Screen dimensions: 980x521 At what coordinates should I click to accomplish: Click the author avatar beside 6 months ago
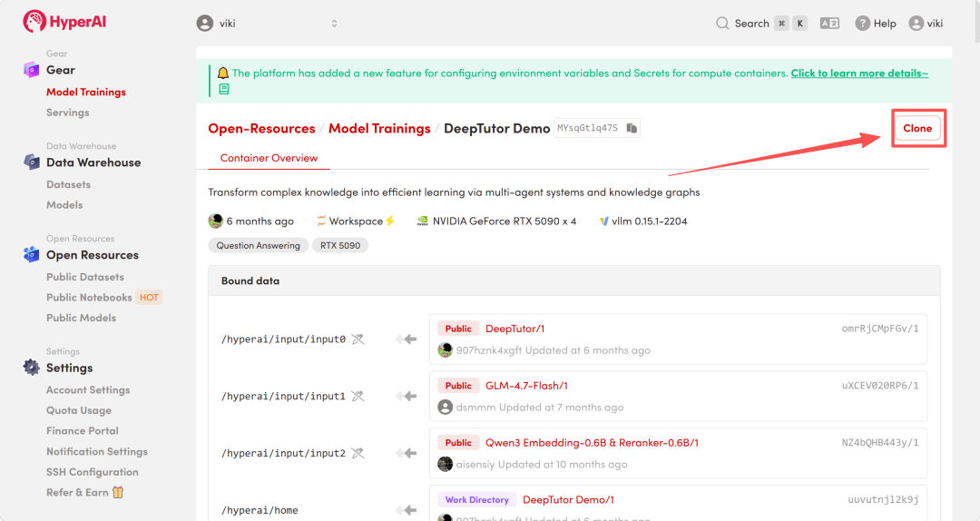pos(216,221)
